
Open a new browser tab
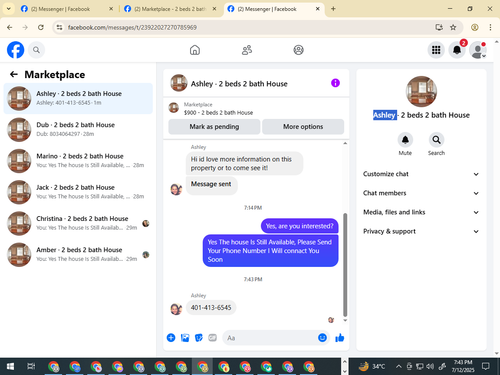click(x=333, y=9)
